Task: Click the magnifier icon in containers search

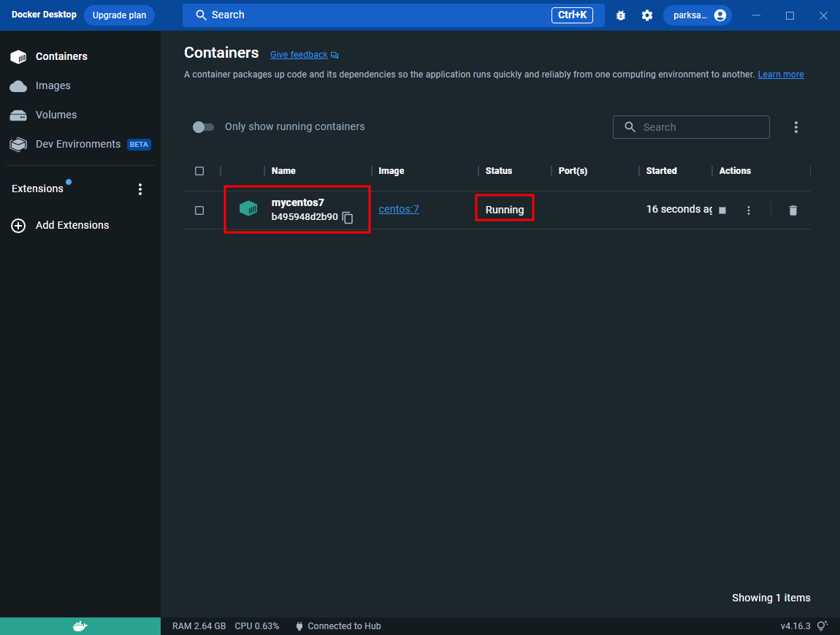Action: pos(630,127)
